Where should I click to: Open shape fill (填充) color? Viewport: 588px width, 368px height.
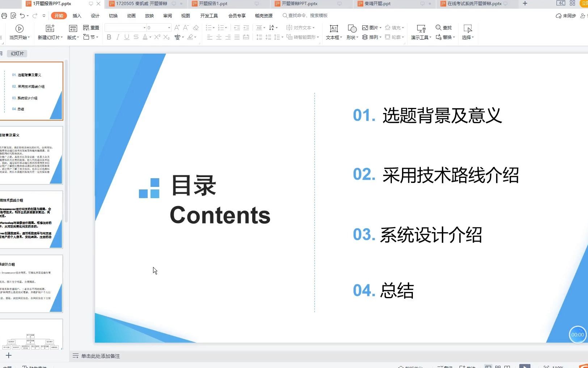(394, 28)
